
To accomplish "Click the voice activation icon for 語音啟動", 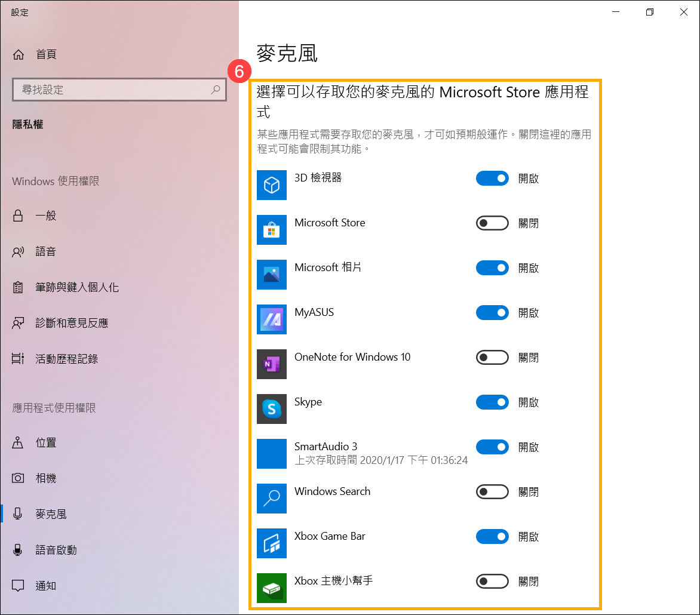I will (x=18, y=550).
